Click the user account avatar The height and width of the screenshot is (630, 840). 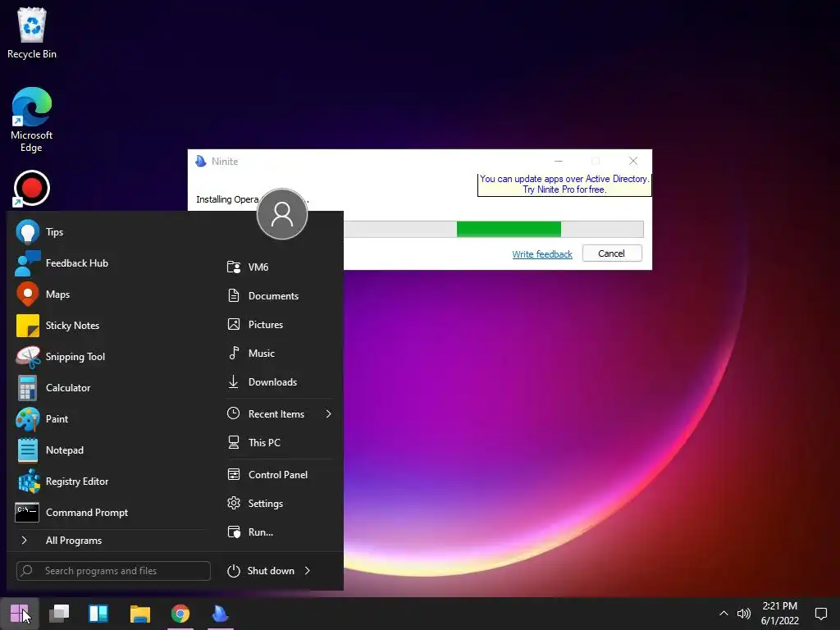point(282,214)
